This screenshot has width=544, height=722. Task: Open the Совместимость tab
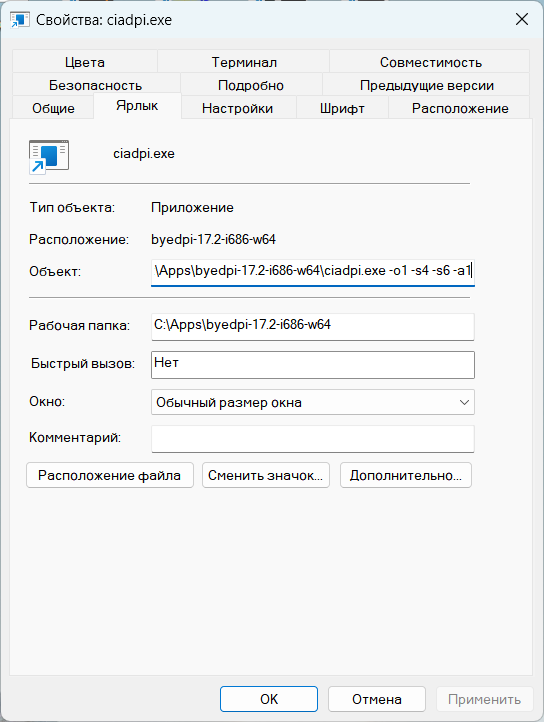tap(430, 62)
